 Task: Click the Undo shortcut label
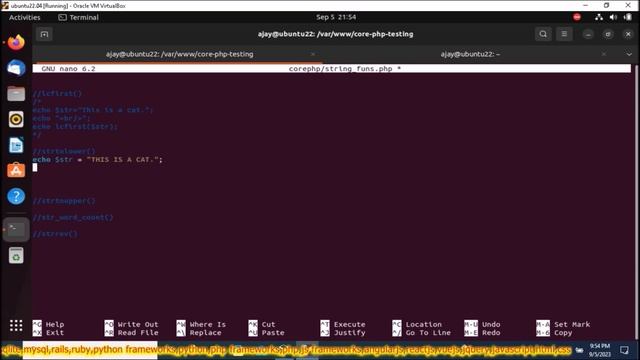click(491, 324)
